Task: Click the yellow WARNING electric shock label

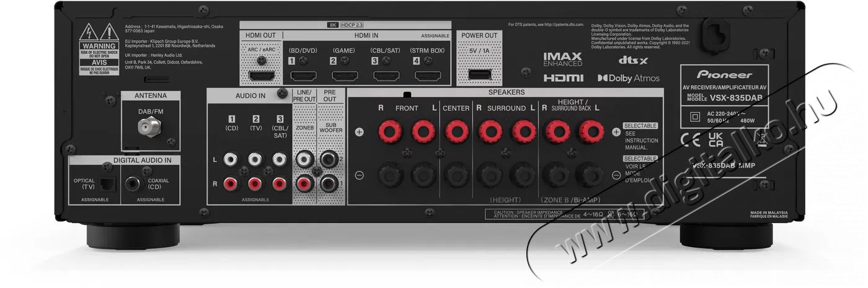Action: coord(99,47)
